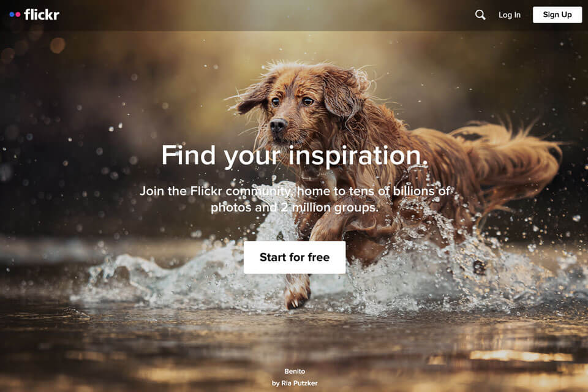Image resolution: width=588 pixels, height=392 pixels.
Task: Click the Start for free button
Action: tap(295, 257)
